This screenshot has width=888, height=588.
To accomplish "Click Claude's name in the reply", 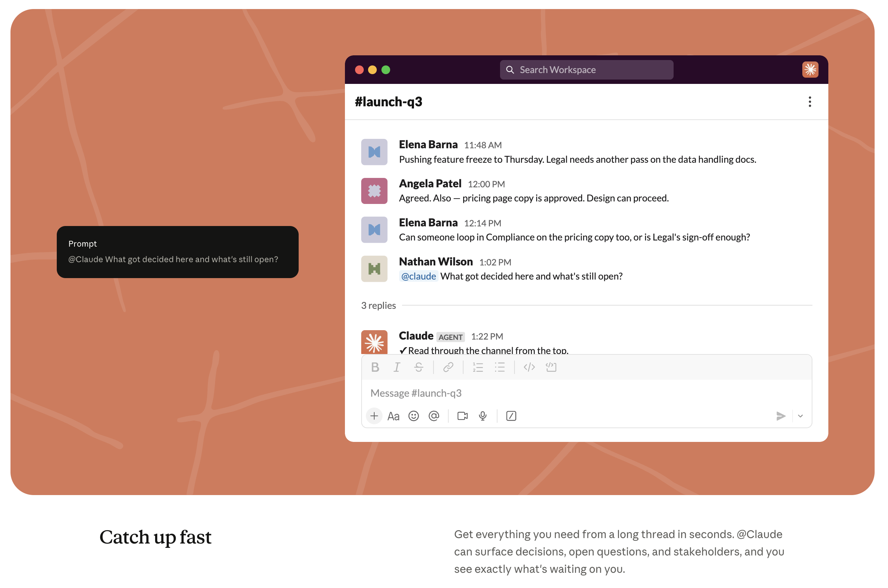I will tap(416, 336).
